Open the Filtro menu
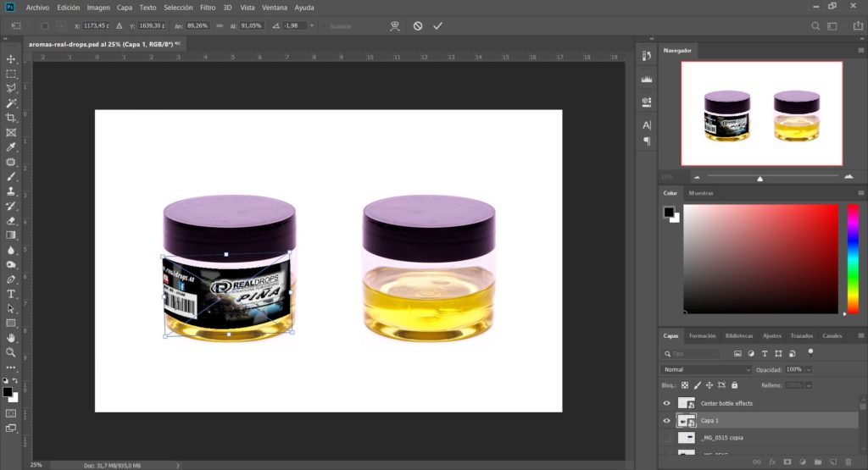The width and height of the screenshot is (868, 470). click(208, 8)
